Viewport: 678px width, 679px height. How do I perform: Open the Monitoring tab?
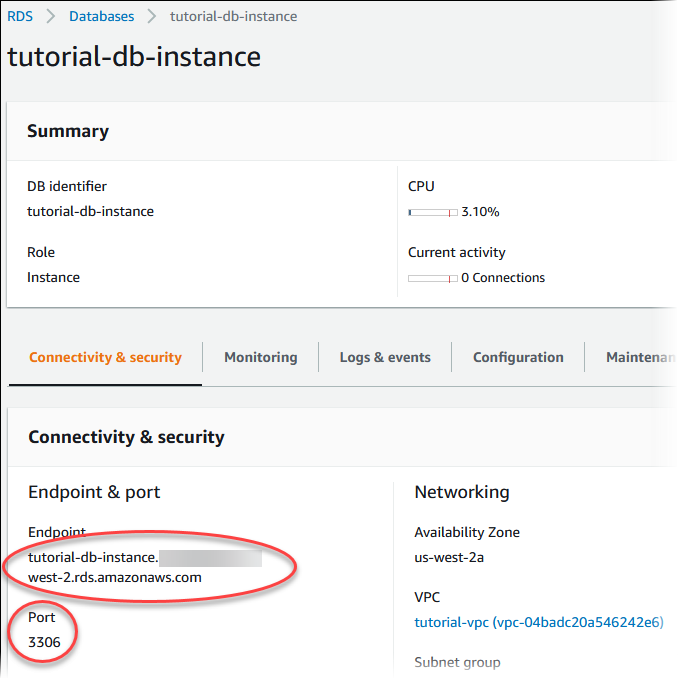(x=260, y=357)
